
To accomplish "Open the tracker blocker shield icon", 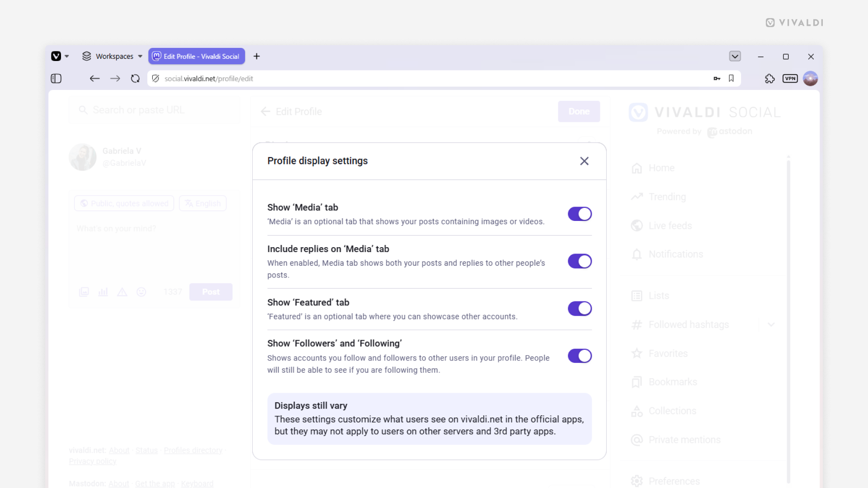I will point(156,79).
